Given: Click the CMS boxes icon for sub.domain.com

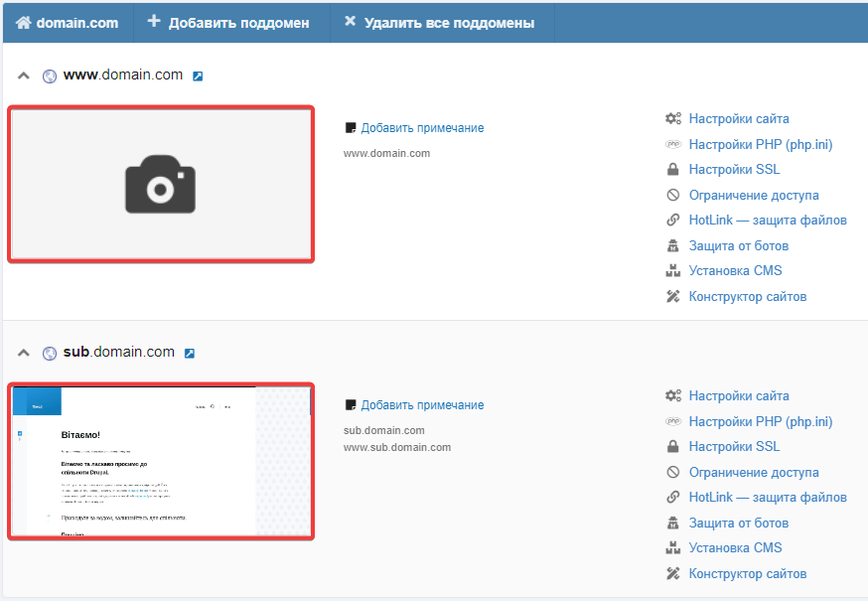Looking at the screenshot, I should pos(673,548).
